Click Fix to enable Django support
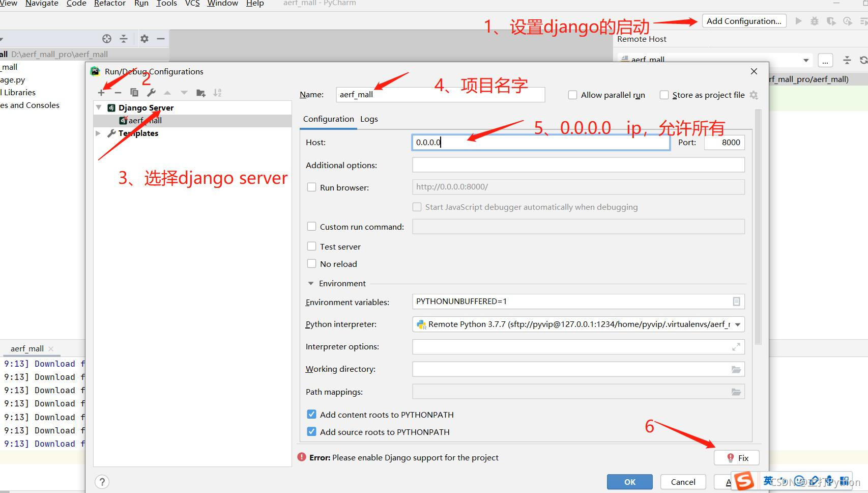The width and height of the screenshot is (868, 493). [737, 458]
